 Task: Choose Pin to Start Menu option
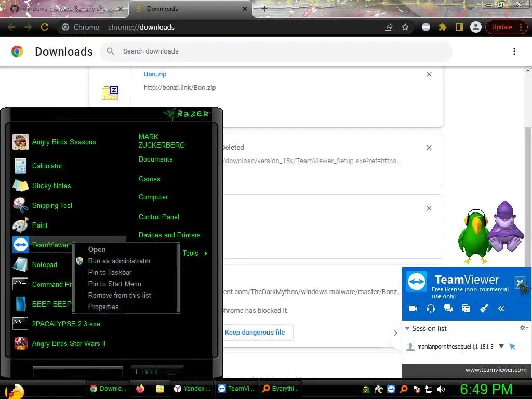click(x=115, y=284)
